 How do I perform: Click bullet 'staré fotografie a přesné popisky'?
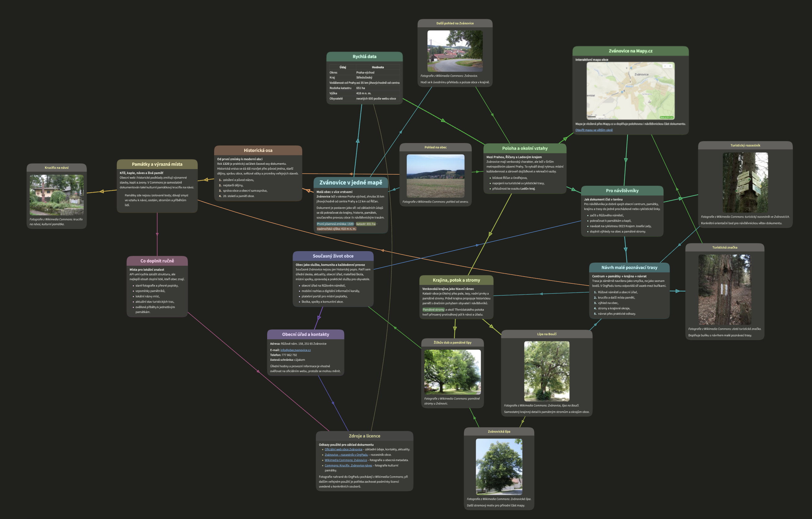(157, 286)
